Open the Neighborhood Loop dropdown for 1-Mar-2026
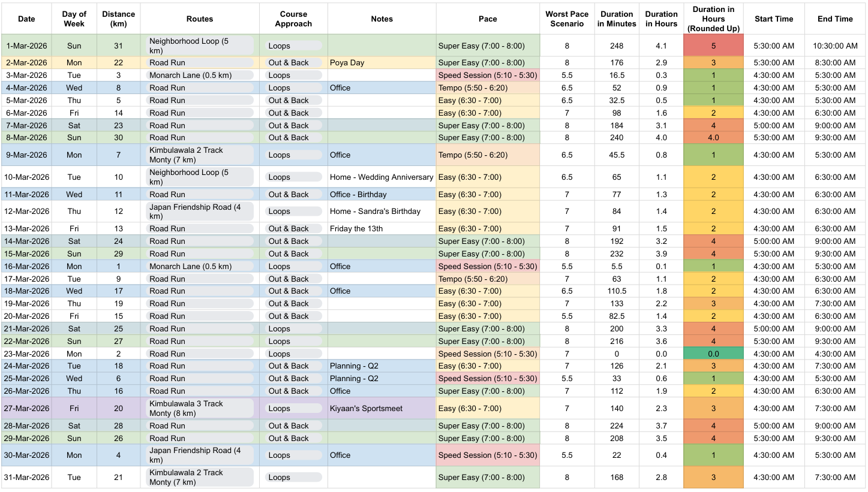This screenshot has width=868, height=492. pos(200,46)
